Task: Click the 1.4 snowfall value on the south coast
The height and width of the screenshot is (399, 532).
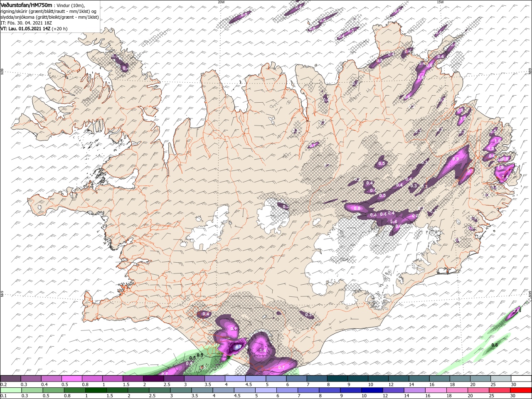Action: tap(262, 351)
